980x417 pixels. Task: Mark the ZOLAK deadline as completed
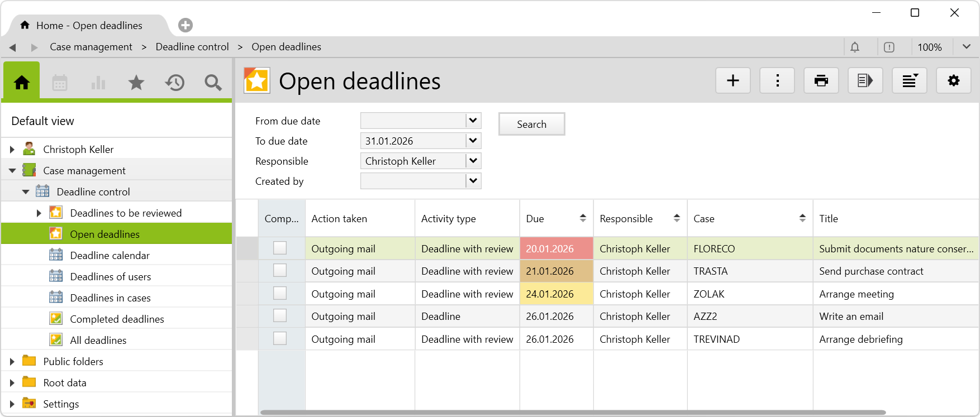(x=280, y=294)
